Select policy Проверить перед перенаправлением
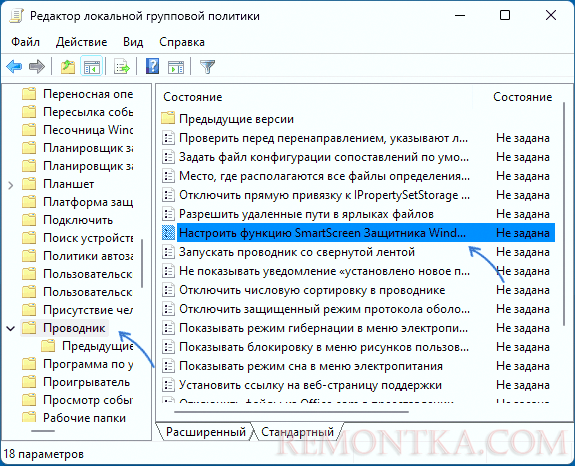Screen dimensions: 575x466 [323, 138]
